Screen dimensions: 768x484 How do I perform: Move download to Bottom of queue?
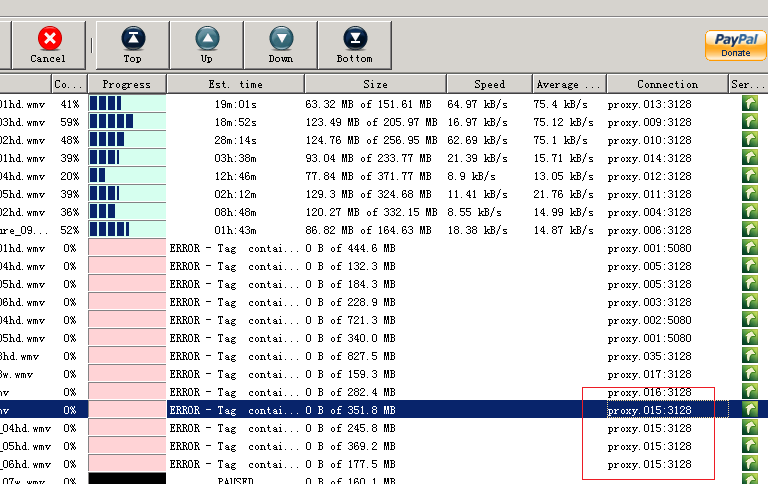click(354, 44)
